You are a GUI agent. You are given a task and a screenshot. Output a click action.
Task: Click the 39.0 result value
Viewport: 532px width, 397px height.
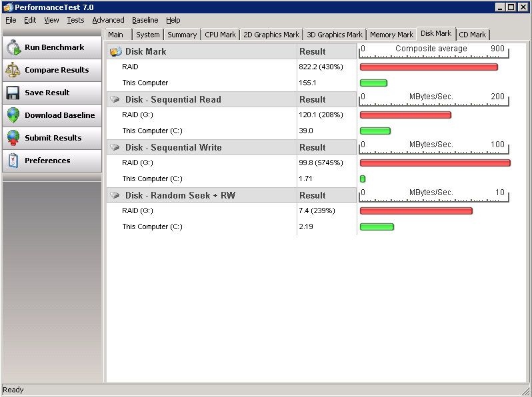pyautogui.click(x=306, y=131)
